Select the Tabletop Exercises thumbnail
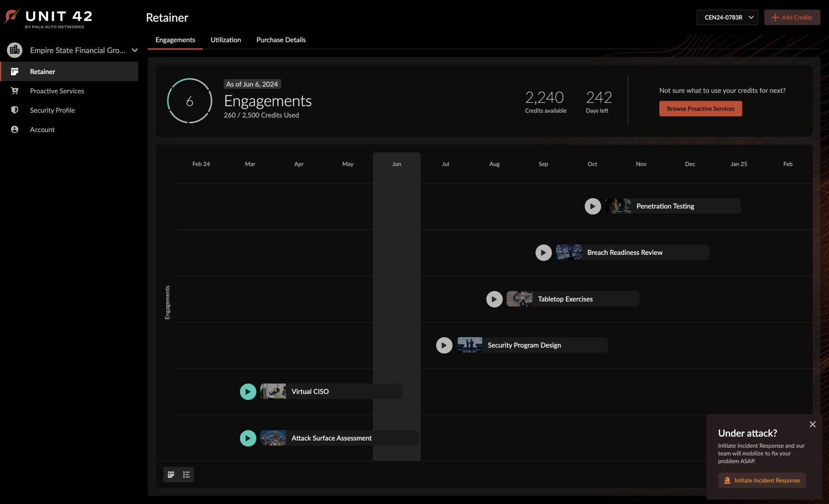 pos(519,299)
